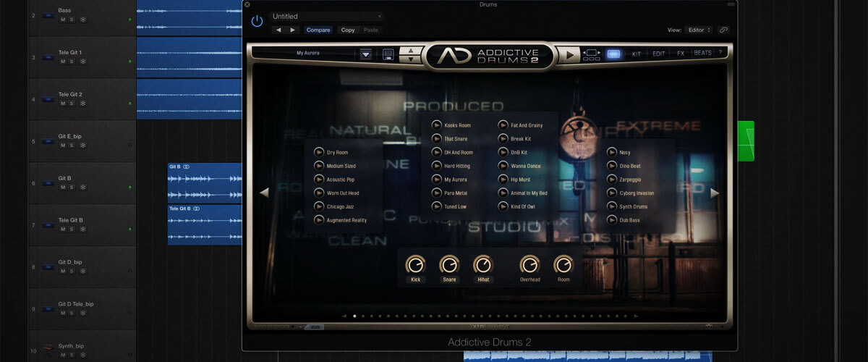Preview the OH And Room preset
Viewport: 868px width, 362px height.
437,153
